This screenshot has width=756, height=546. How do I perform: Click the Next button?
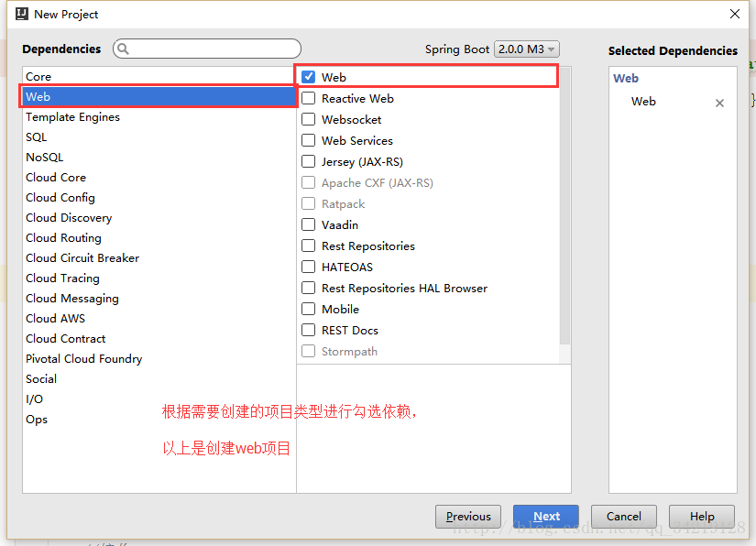pyautogui.click(x=545, y=517)
